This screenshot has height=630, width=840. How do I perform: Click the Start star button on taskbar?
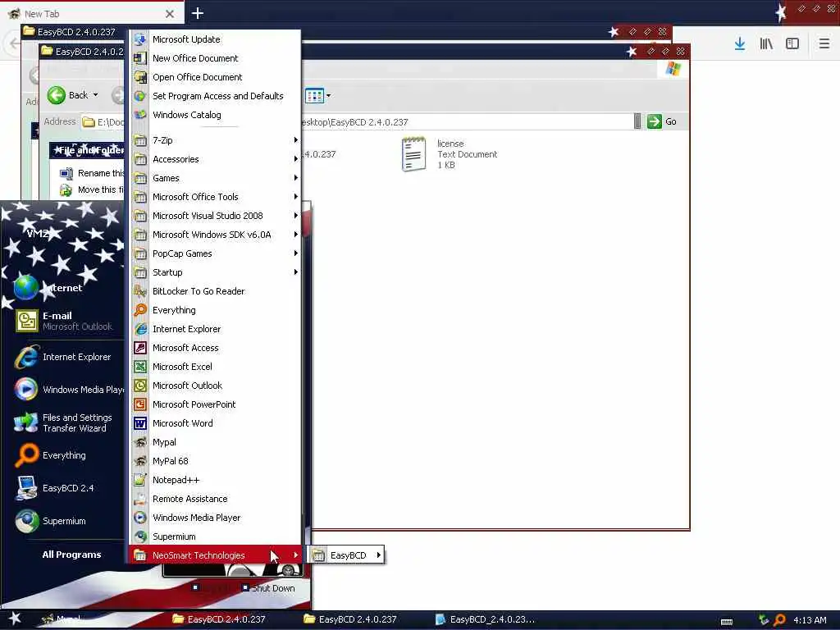pos(15,619)
